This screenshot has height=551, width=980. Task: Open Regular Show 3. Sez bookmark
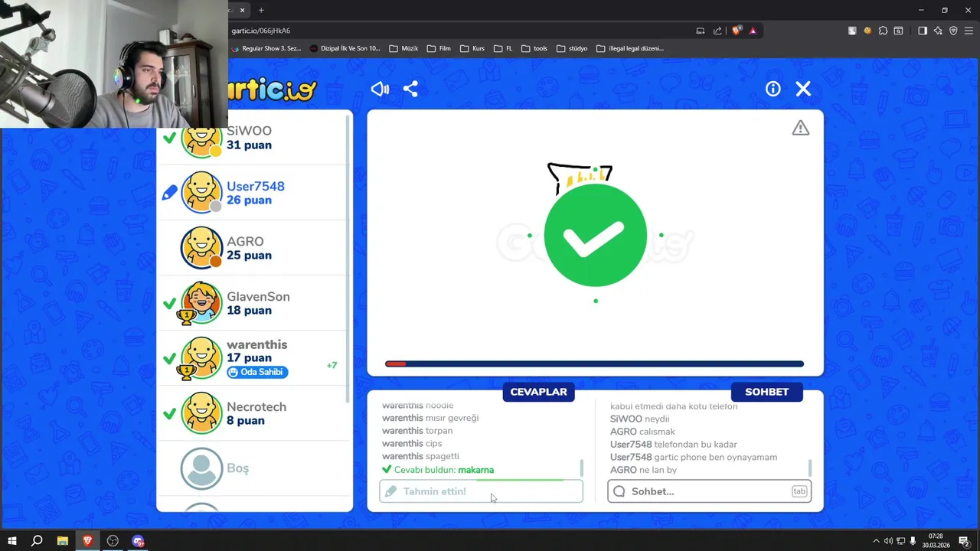[265, 48]
